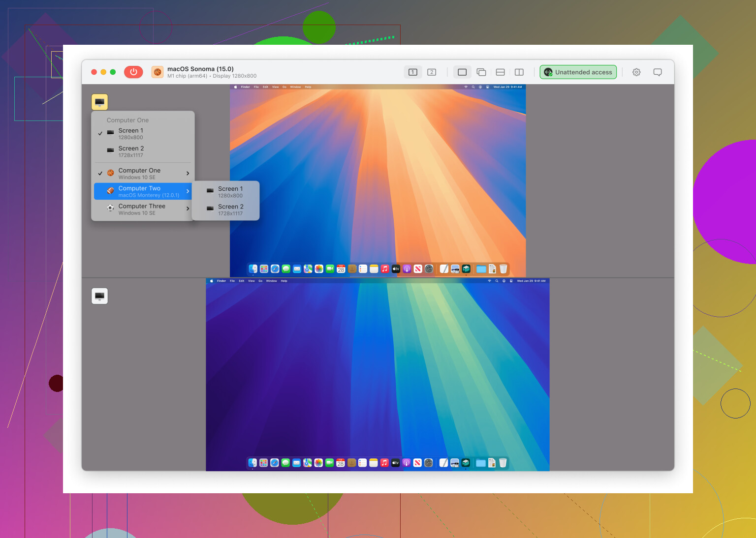Open the yellow display selector in upper pane

click(100, 102)
